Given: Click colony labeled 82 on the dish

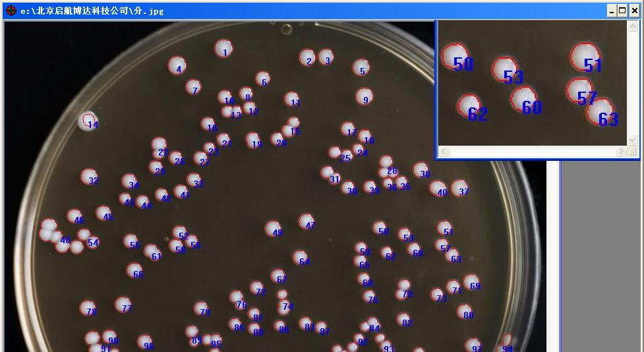Looking at the screenshot, I should 403,320.
